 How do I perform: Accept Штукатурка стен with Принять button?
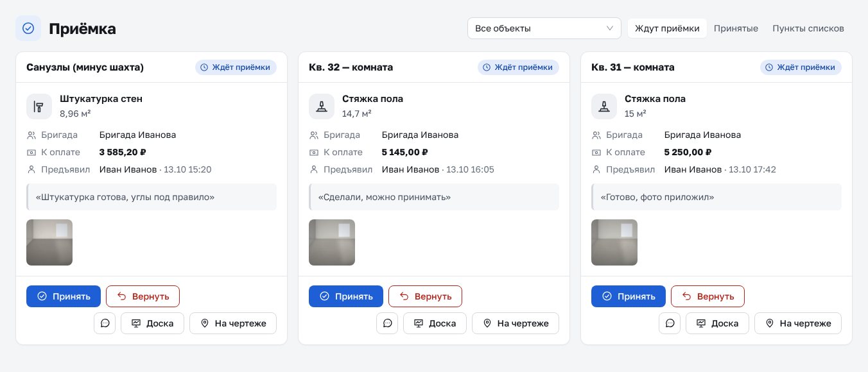[x=64, y=296]
